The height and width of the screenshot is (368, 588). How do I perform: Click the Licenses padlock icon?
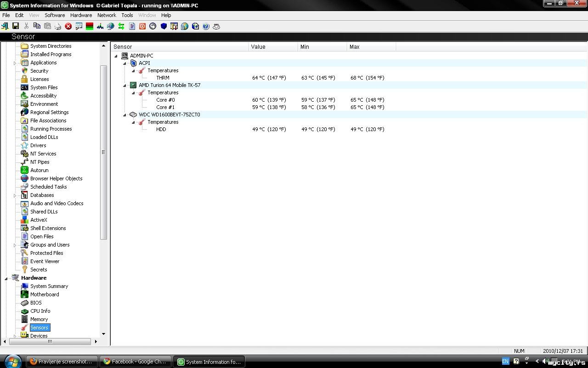click(25, 79)
